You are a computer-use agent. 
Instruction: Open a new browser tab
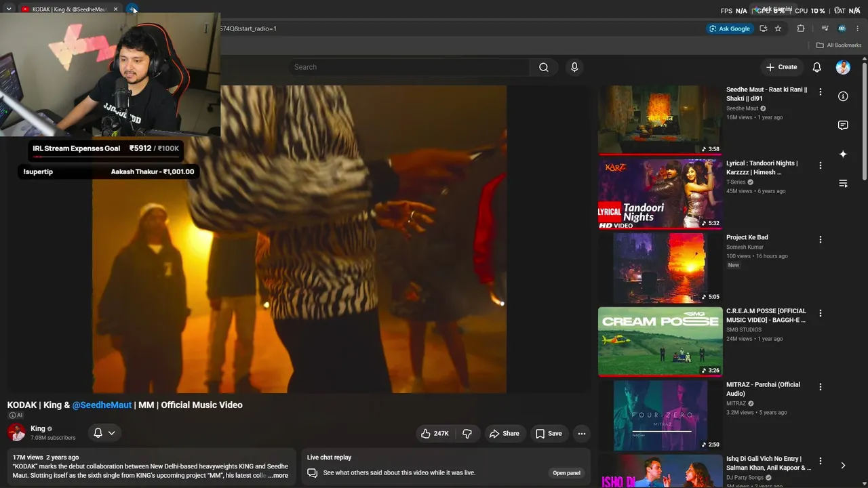tap(133, 9)
